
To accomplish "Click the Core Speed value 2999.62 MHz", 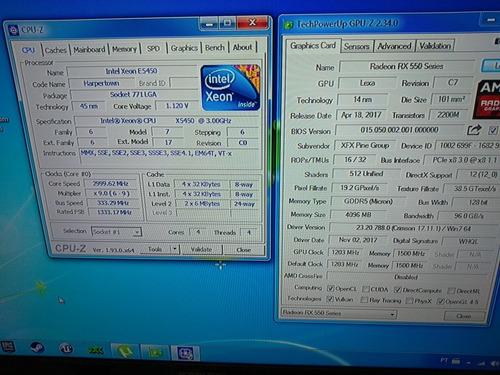I will 110,184.
